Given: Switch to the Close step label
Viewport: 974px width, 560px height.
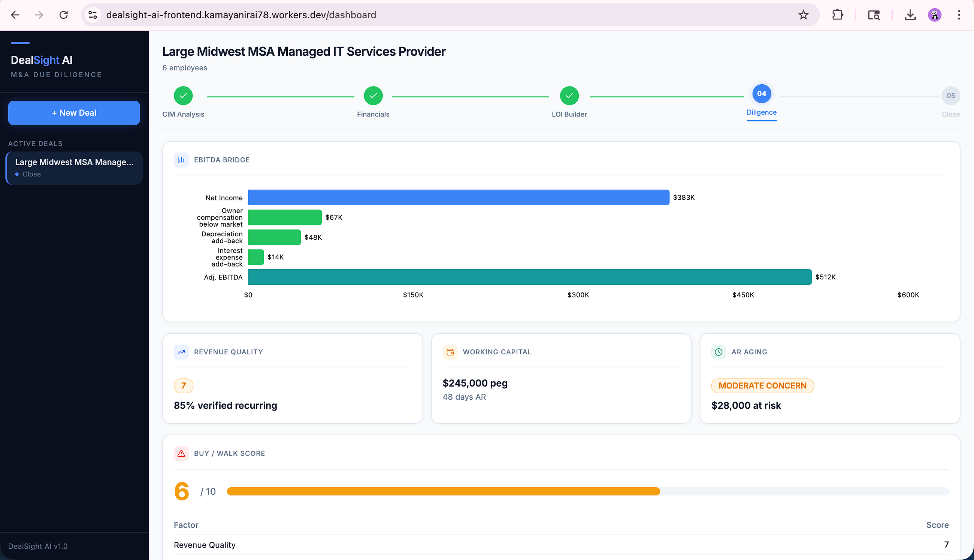Looking at the screenshot, I should pos(950,114).
